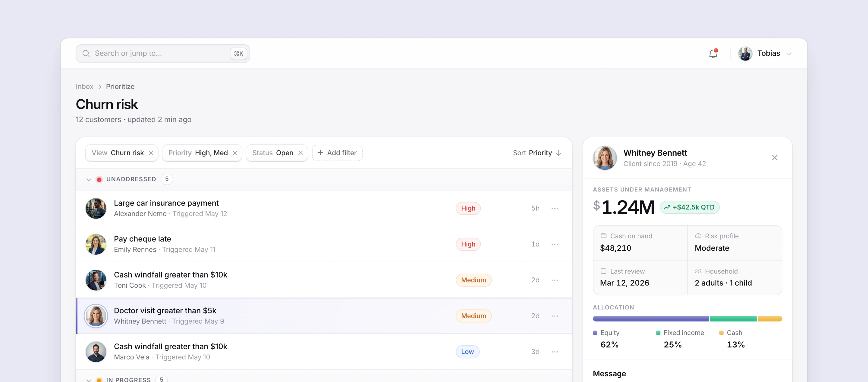The image size is (868, 382).
Task: Close the Whitney Bennett detail panel
Action: point(774,157)
